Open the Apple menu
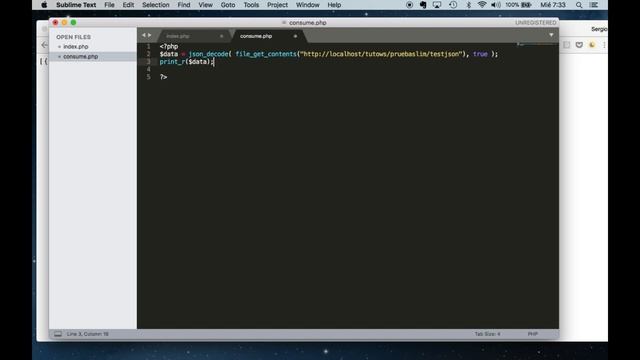 (44, 5)
